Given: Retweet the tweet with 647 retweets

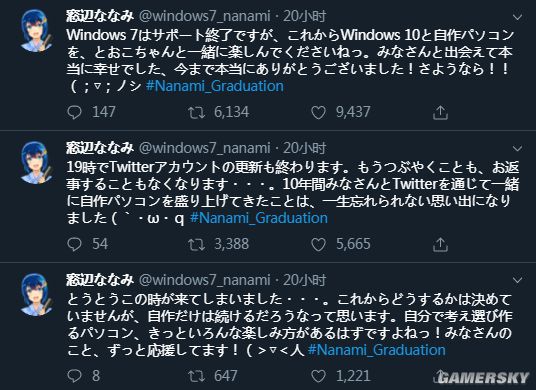Looking at the screenshot, I should pos(197,376).
